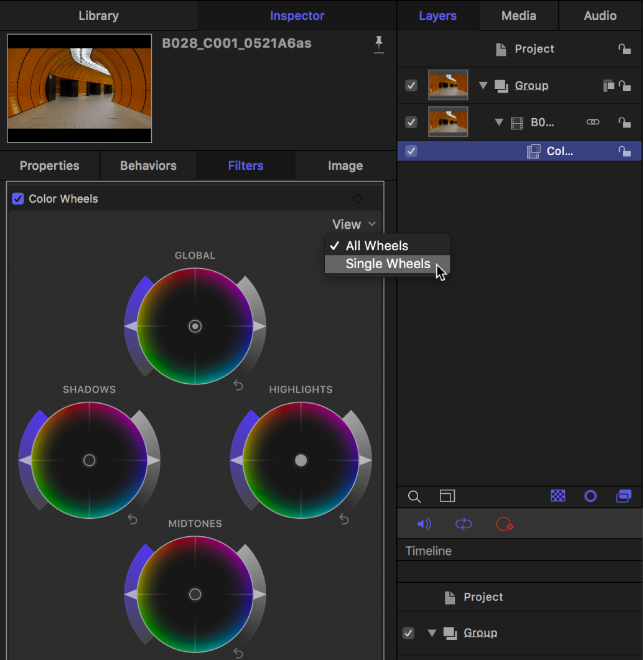644x660 pixels.
Task: Enable the Color Wheels filter checkbox
Action: pyautogui.click(x=18, y=198)
